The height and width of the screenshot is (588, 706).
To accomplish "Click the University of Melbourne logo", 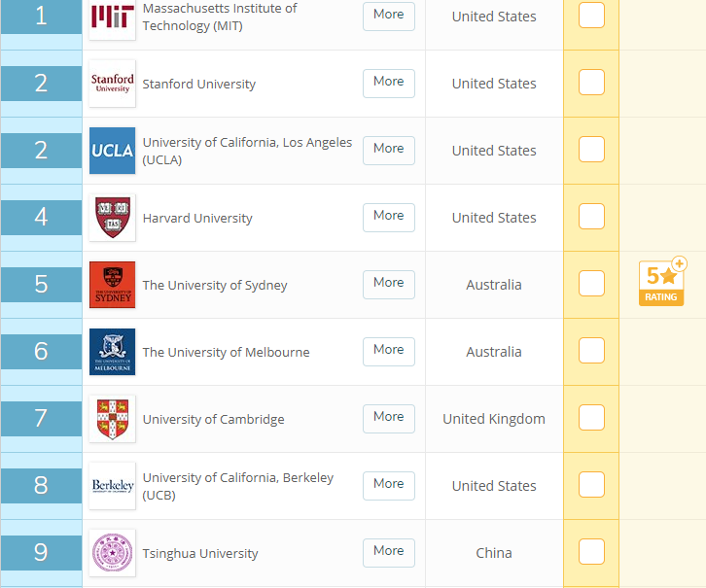I will click(112, 352).
